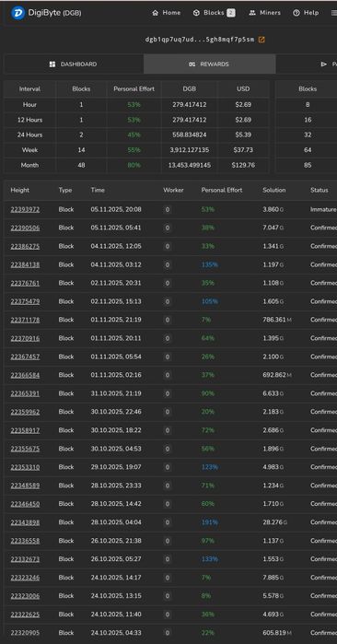Viewport: 337px width, 644px height.
Task: Click the 135% effort value for block 22384138
Action: click(x=209, y=265)
